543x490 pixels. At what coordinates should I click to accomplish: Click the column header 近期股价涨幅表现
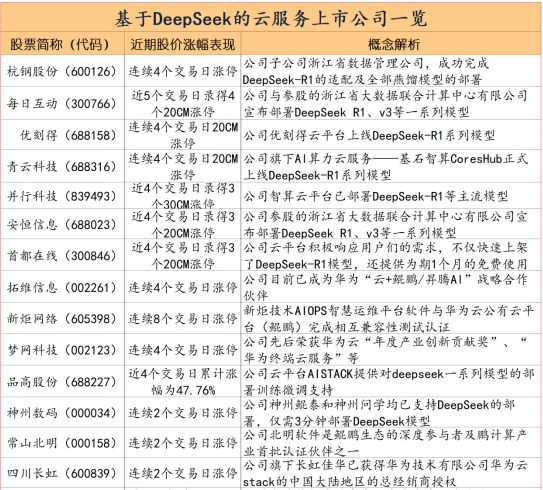pyautogui.click(x=183, y=44)
